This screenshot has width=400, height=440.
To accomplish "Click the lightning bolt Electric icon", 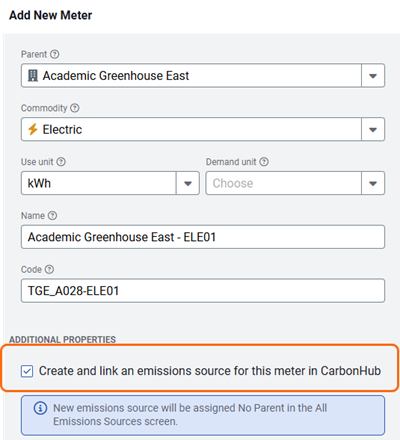I will (x=33, y=129).
